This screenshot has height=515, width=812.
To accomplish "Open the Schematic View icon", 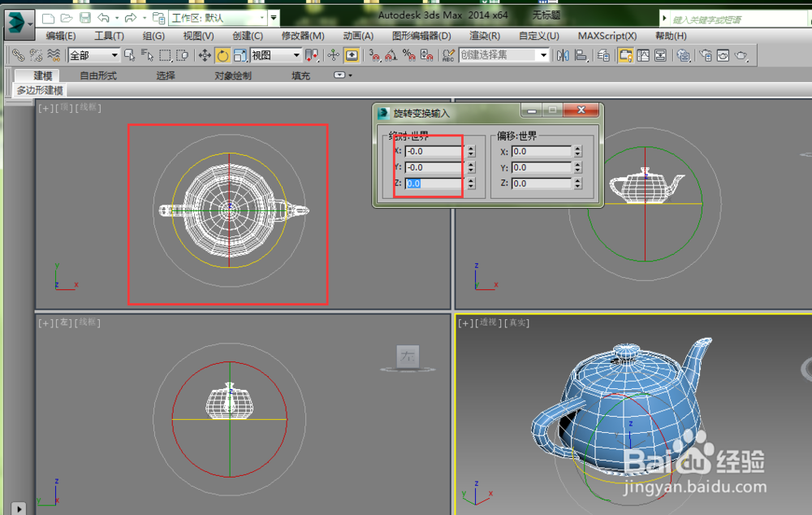I will pos(660,55).
